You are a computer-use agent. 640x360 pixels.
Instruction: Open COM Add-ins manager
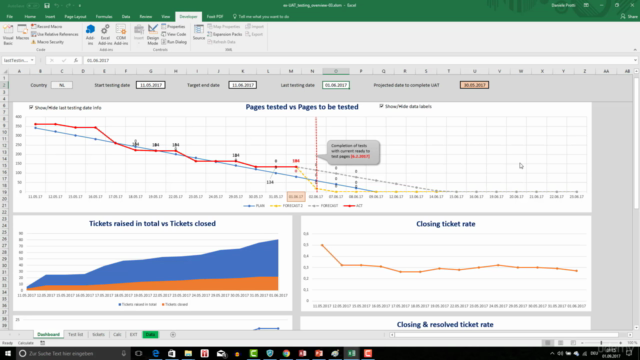click(x=121, y=34)
